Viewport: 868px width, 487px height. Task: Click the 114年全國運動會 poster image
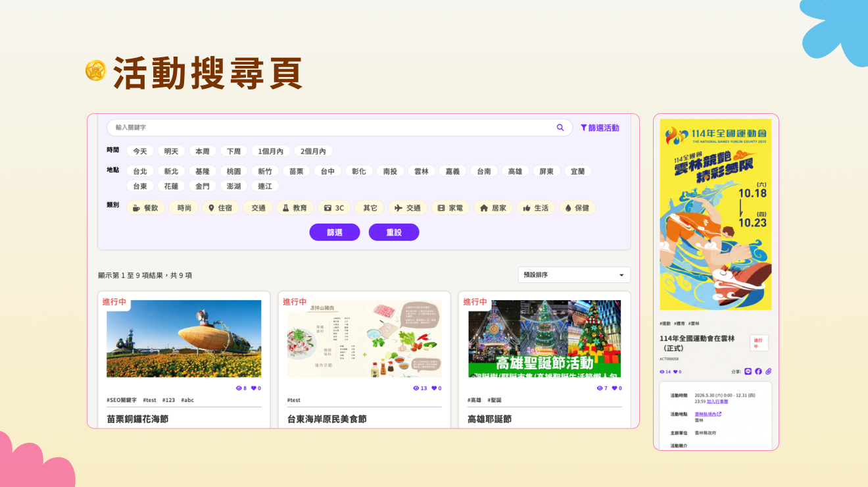point(715,215)
